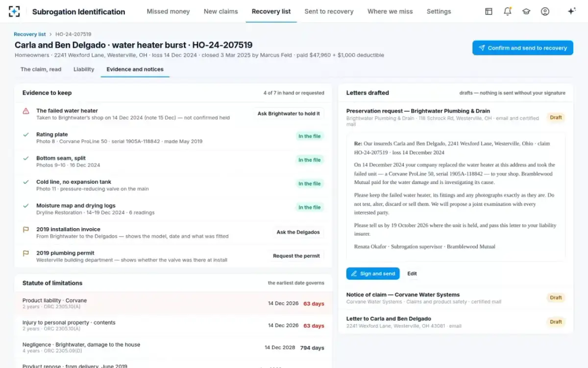Select the Recovery list navigation tab
Image resolution: width=588 pixels, height=368 pixels.
pos(271,11)
